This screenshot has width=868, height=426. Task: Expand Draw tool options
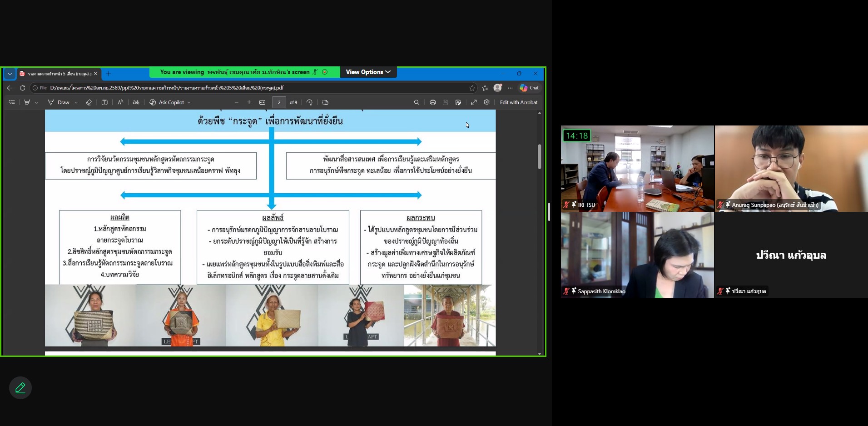tap(76, 103)
